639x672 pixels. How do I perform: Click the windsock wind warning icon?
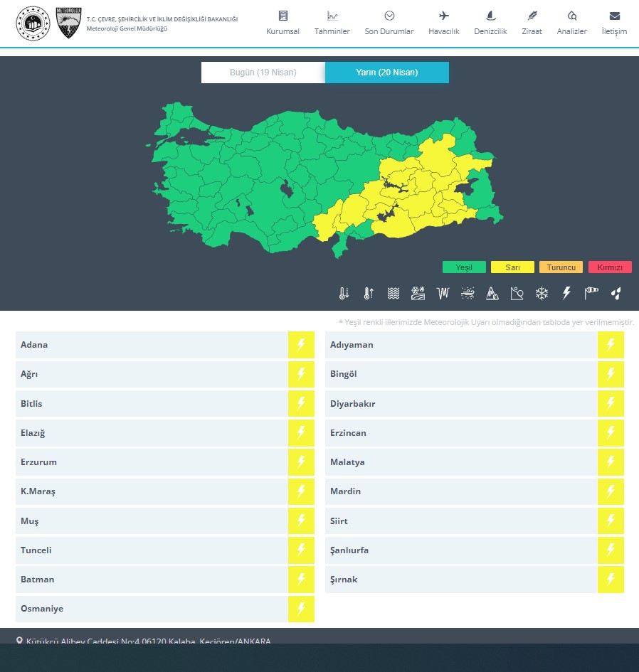tap(591, 293)
